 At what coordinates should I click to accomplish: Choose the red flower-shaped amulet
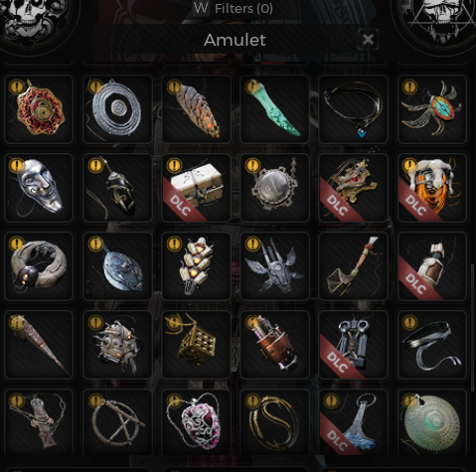[39, 109]
